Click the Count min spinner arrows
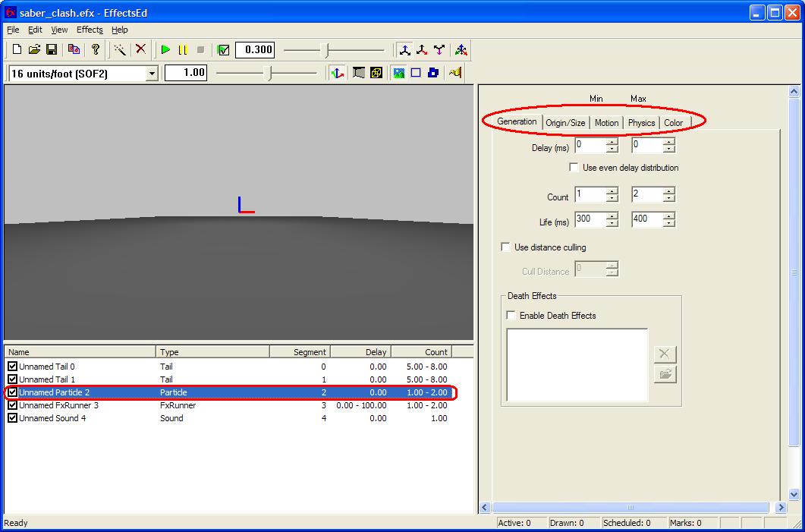This screenshot has width=805, height=532. 612,195
